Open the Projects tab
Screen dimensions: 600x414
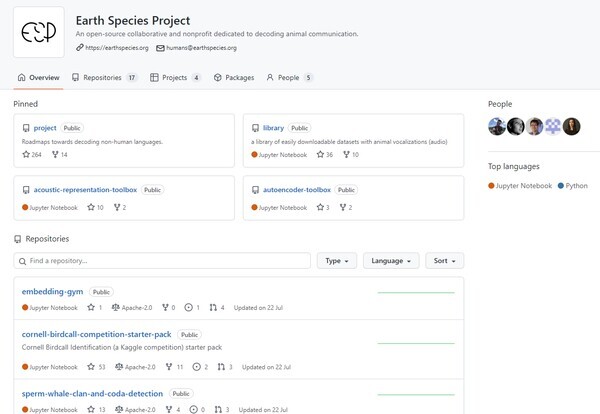pyautogui.click(x=175, y=77)
